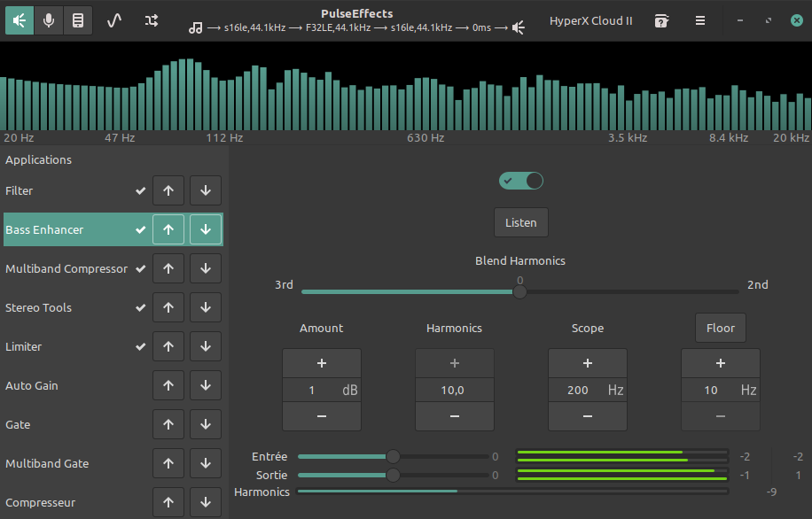The image size is (812, 519).
Task: Click the Amount value field
Action: (322, 391)
